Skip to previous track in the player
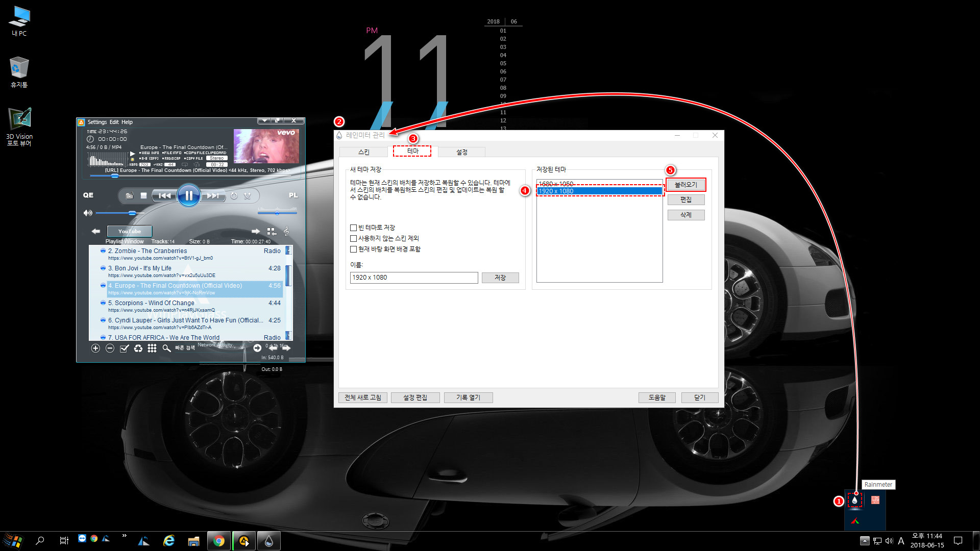The image size is (980, 551). pyautogui.click(x=164, y=195)
